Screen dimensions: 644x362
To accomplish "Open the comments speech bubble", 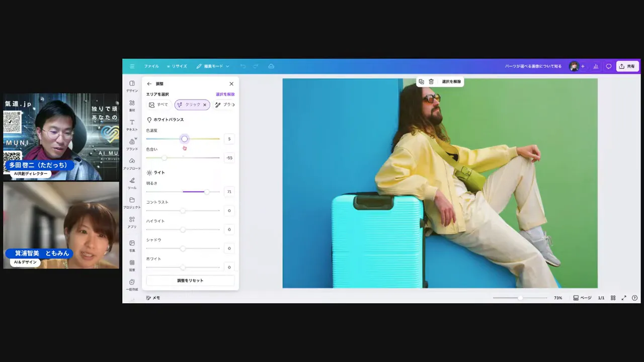I will tap(608, 66).
